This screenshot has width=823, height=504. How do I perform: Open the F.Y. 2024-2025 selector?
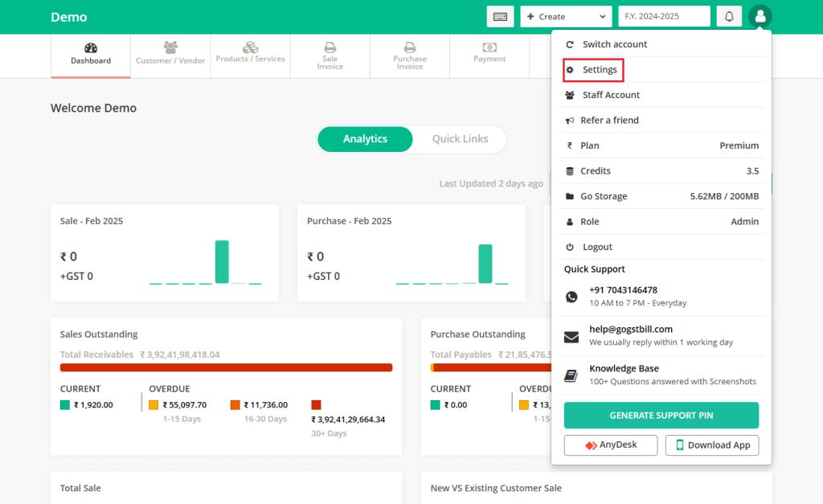(664, 16)
